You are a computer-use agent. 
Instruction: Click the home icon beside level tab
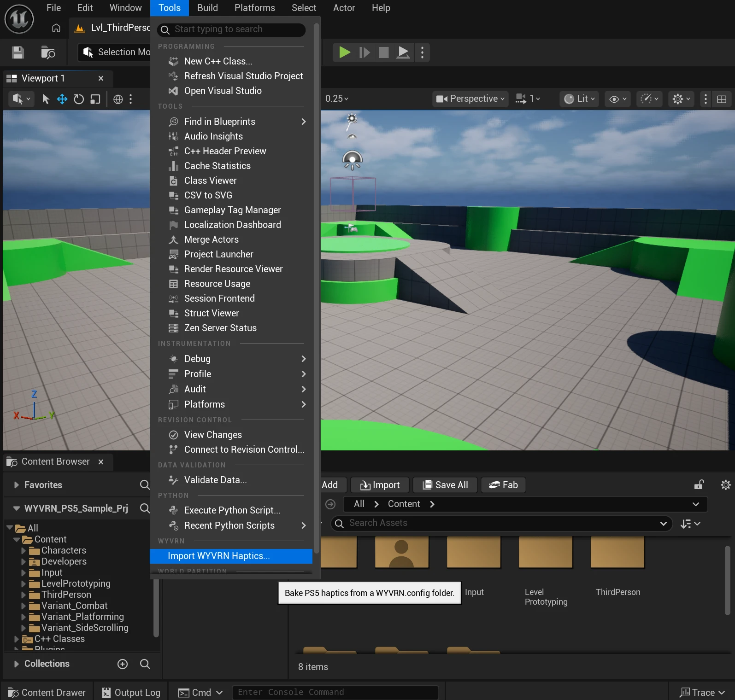click(x=56, y=28)
